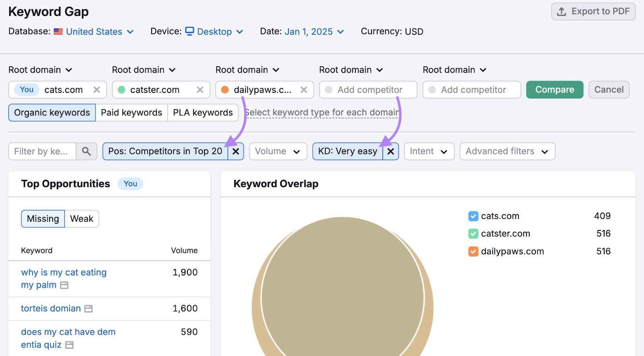Open the Advanced filters dropdown
Image resolution: width=644 pixels, height=356 pixels.
coord(507,151)
